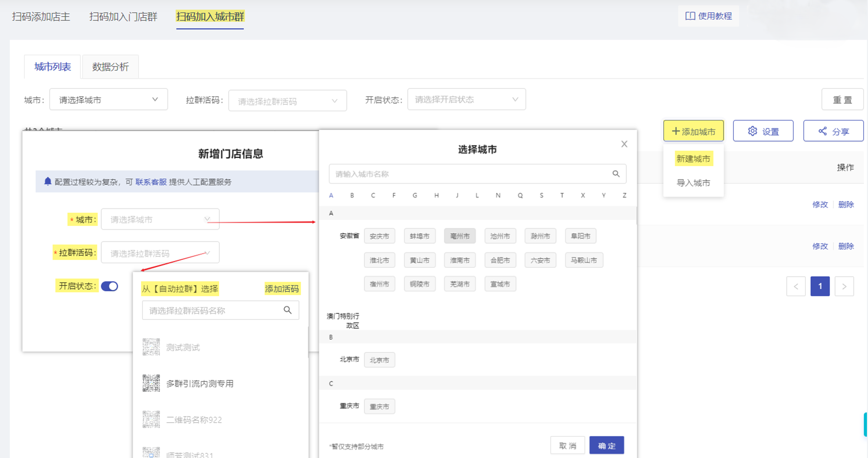
Task: Select city 池州市
Action: tap(500, 236)
